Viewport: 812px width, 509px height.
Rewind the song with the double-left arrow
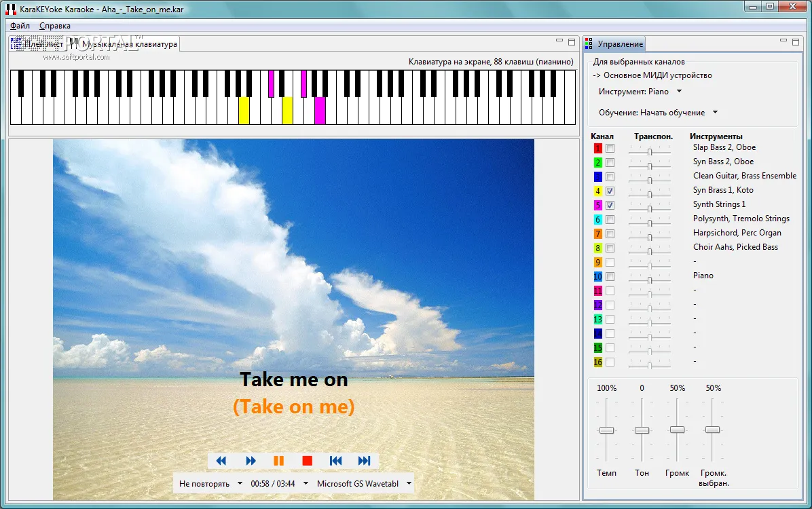point(221,461)
